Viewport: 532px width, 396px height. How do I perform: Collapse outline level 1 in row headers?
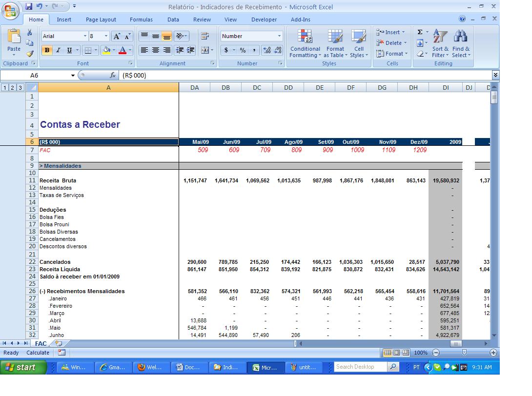[x=5, y=87]
